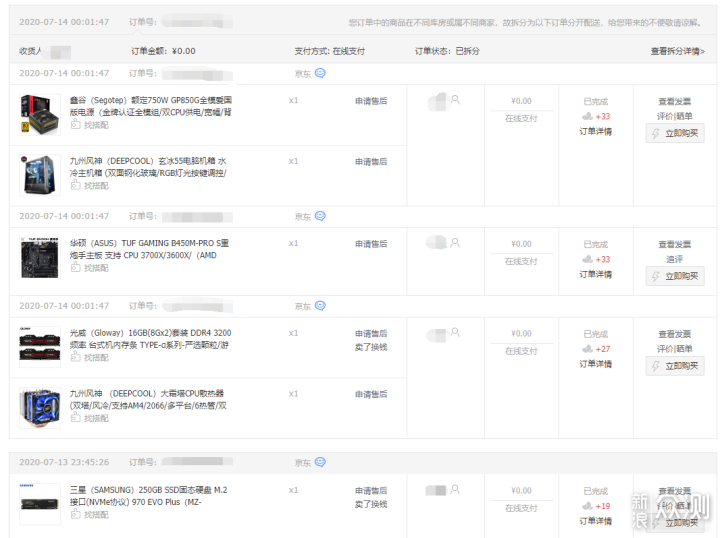Image resolution: width=720 pixels, height=538 pixels.
Task: Click 找搭配 icon under Segotep power supply
Action: [75, 124]
